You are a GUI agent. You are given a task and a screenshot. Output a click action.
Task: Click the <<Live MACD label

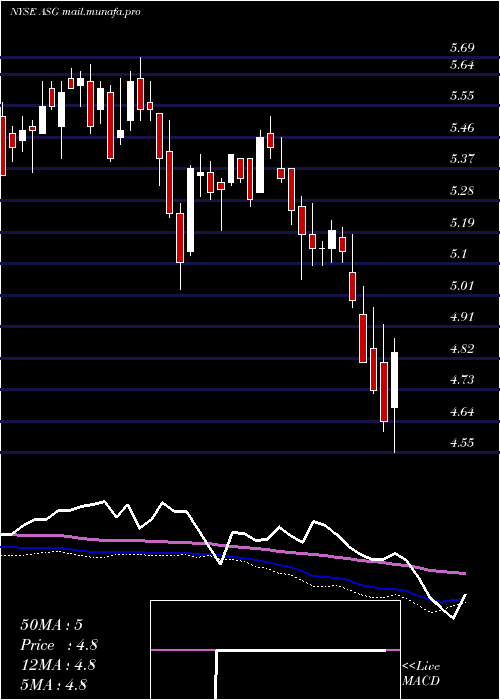click(x=421, y=674)
